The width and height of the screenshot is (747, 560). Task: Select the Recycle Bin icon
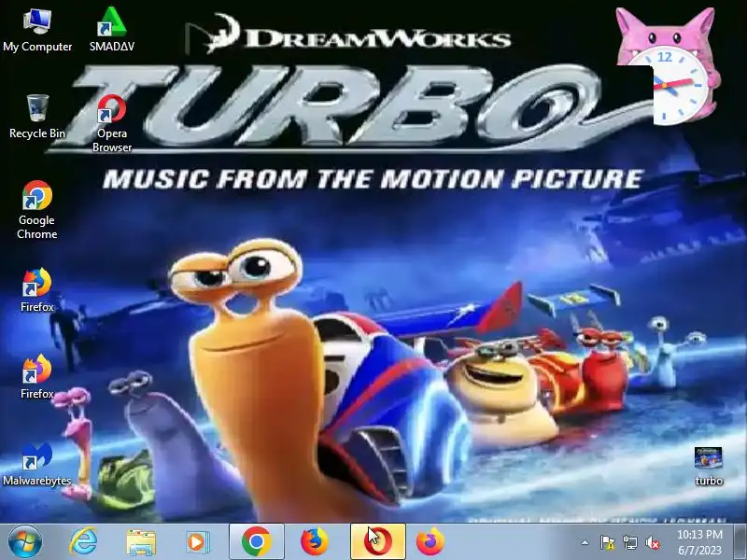pyautogui.click(x=37, y=117)
